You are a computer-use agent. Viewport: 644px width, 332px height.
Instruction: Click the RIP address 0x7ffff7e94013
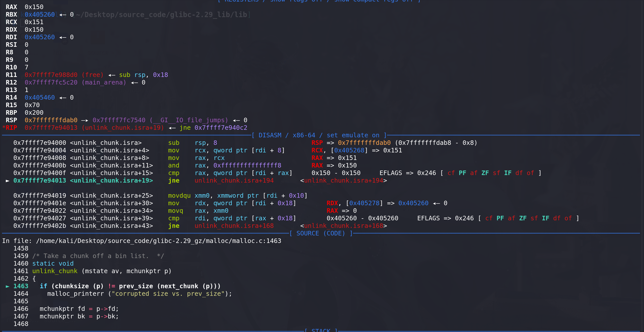coord(51,128)
